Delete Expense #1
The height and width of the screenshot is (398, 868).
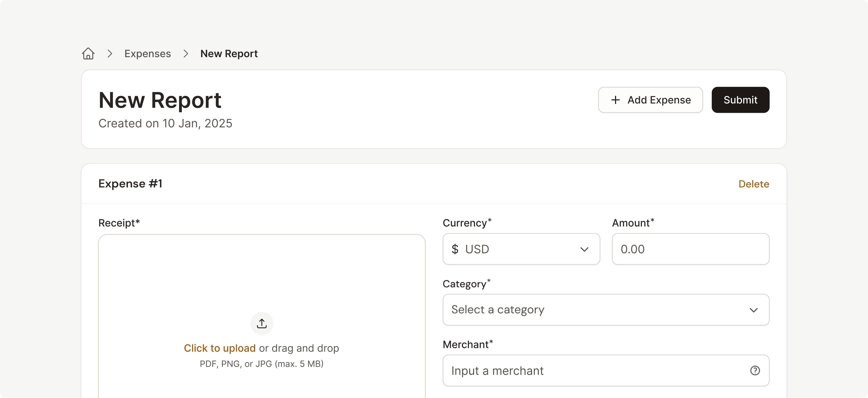click(x=753, y=184)
